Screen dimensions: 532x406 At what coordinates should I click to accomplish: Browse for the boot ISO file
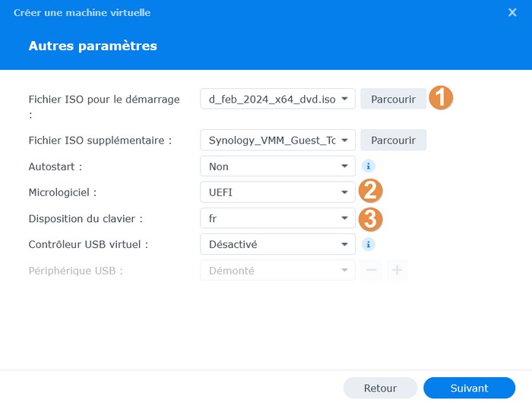393,99
